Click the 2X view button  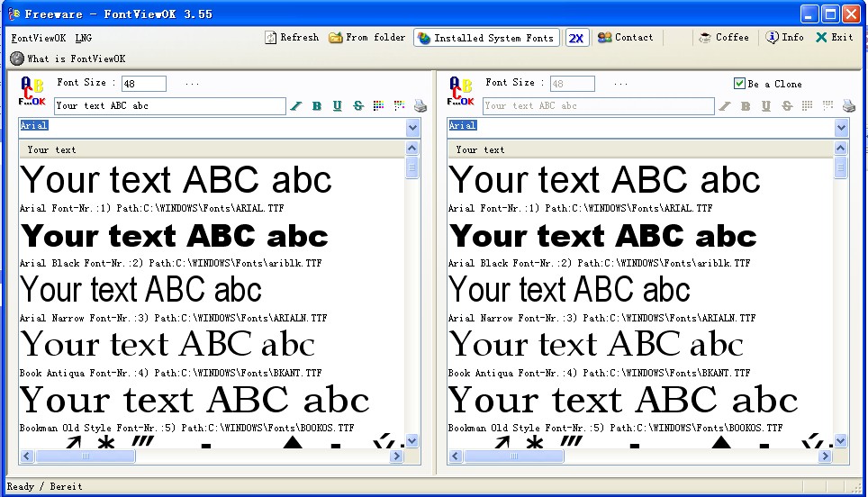pos(577,38)
